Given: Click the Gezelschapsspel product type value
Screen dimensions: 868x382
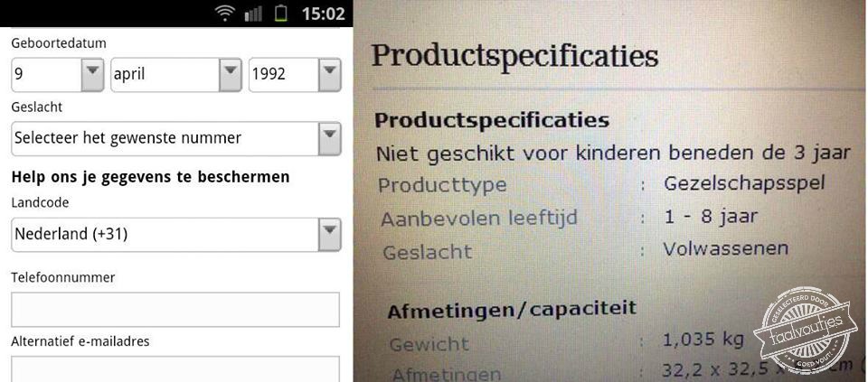Looking at the screenshot, I should pyautogui.click(x=744, y=183).
